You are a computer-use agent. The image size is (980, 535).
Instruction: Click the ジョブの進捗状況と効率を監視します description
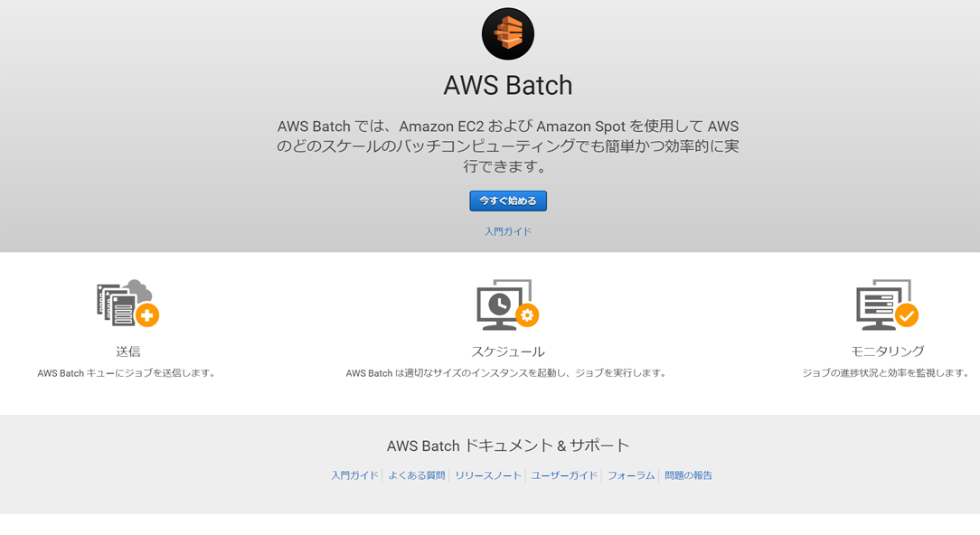pyautogui.click(x=886, y=373)
